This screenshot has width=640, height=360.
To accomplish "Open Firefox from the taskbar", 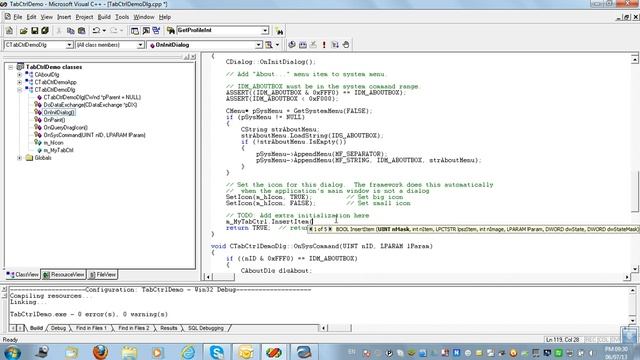I will [100, 351].
